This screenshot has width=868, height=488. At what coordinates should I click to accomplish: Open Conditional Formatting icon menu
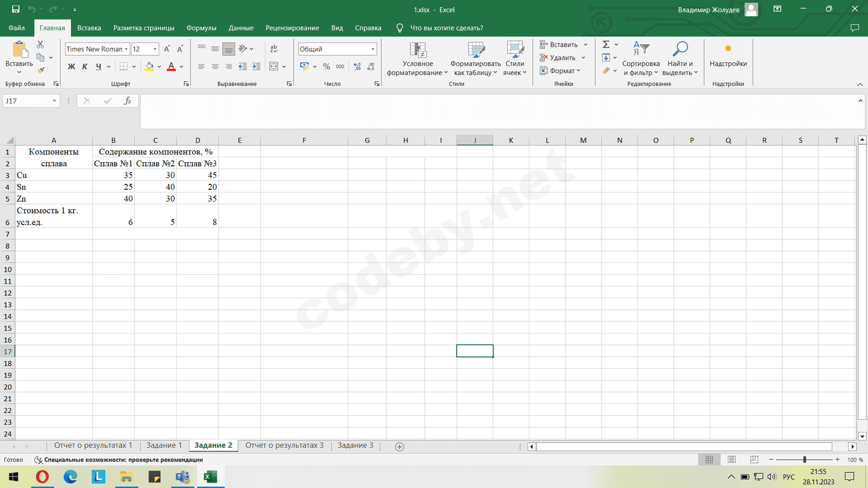tap(418, 50)
